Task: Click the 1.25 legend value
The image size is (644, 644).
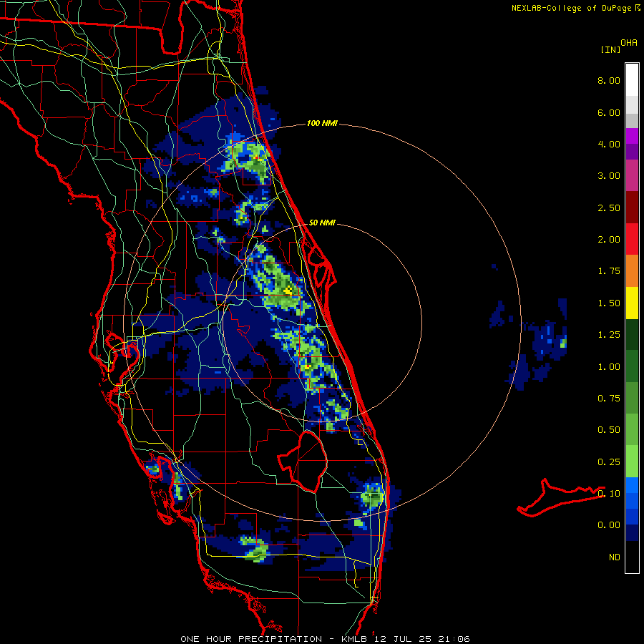Action: 609,335
